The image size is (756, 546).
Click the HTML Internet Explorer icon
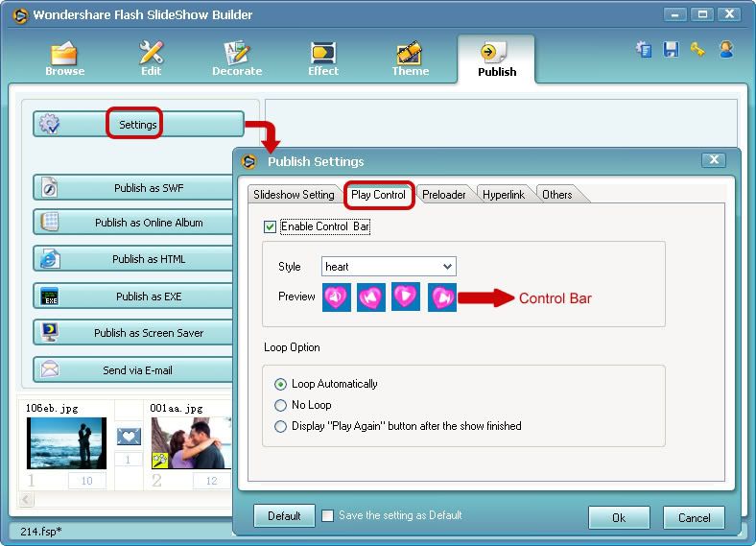(50, 259)
